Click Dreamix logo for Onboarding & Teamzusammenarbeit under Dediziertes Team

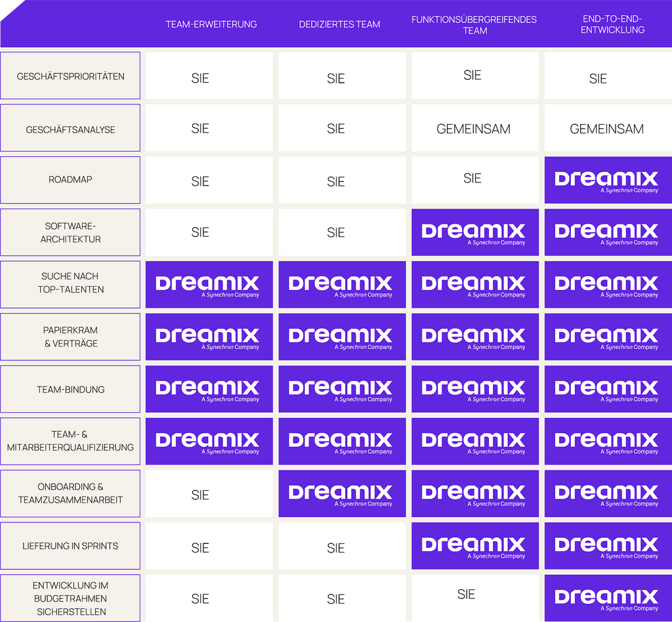(341, 493)
